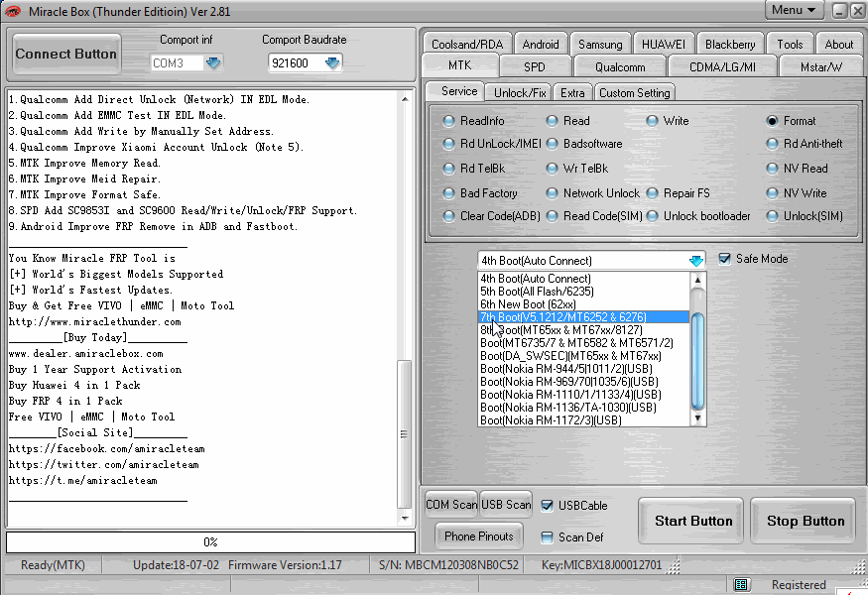Toggle the USBCable checkbox
868x595 pixels.
point(547,506)
